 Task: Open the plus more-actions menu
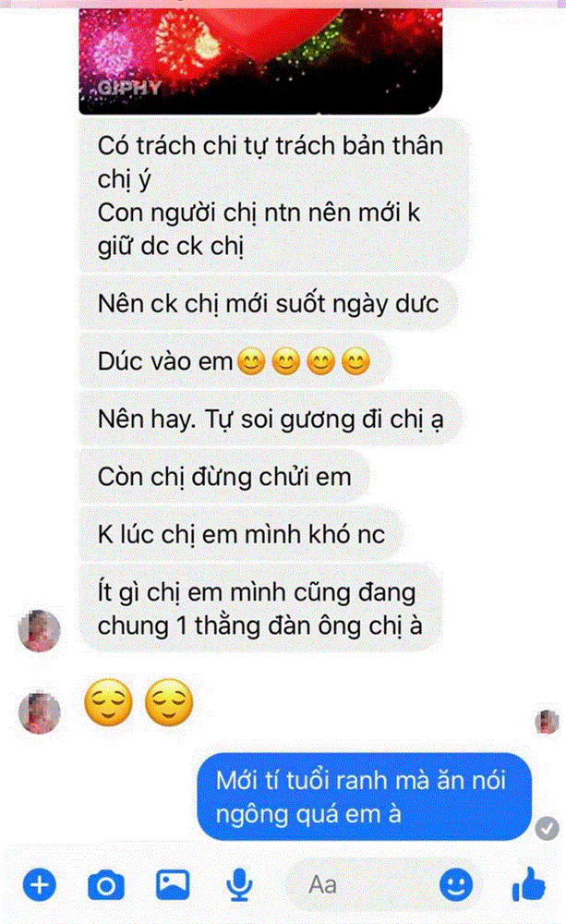[40, 885]
